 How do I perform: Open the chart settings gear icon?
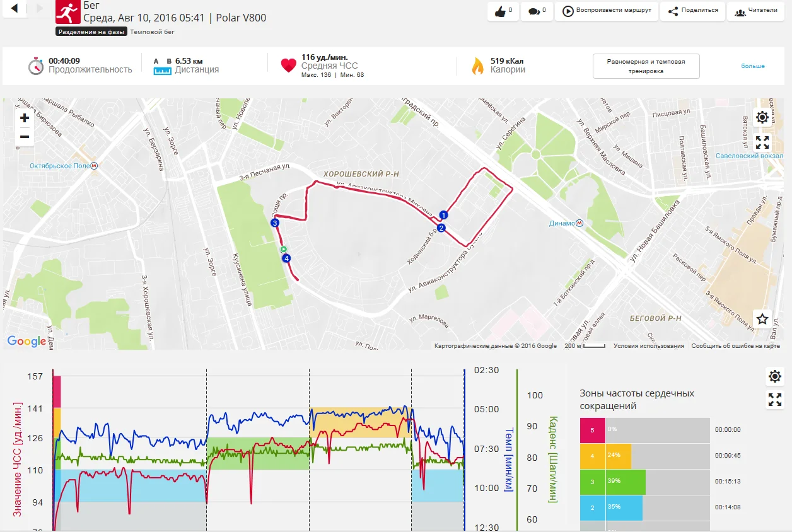pyautogui.click(x=775, y=377)
